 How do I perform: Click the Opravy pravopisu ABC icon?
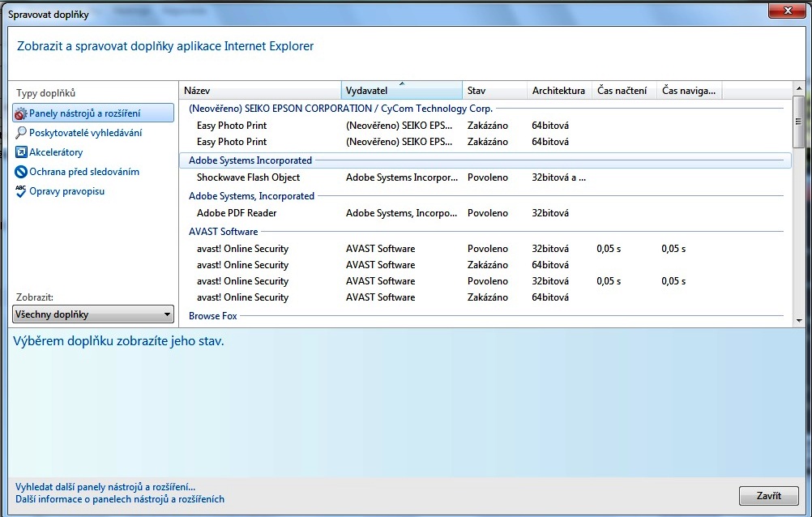(x=21, y=191)
